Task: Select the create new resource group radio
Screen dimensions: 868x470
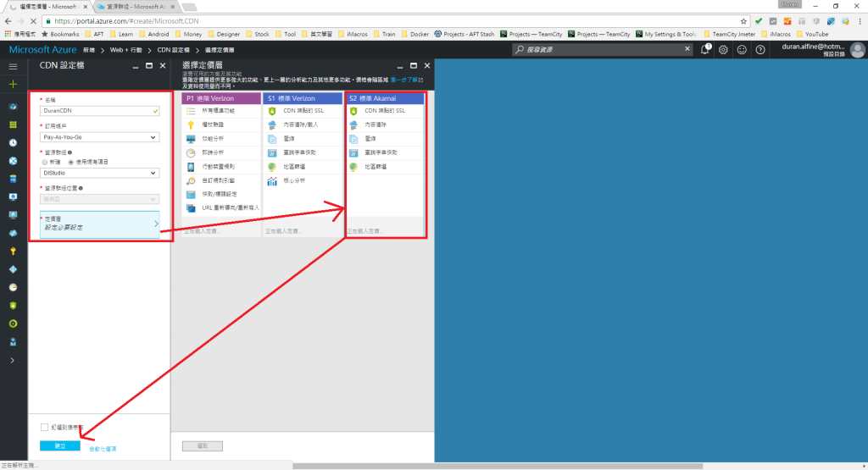Action: (45, 162)
